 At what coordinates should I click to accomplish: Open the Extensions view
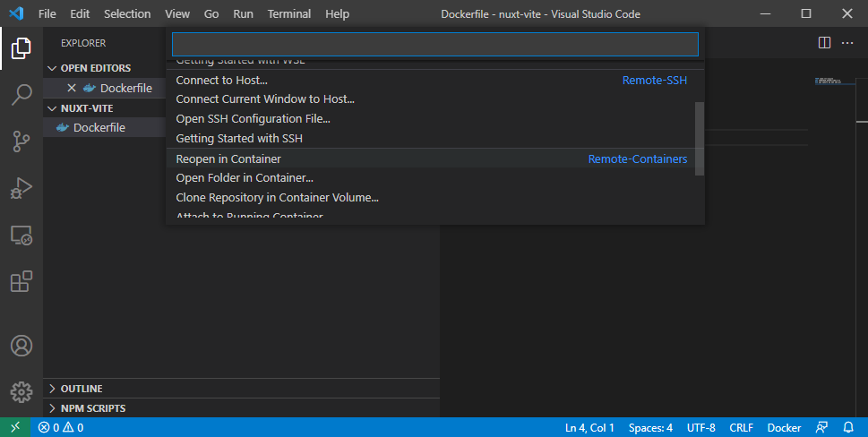point(21,281)
